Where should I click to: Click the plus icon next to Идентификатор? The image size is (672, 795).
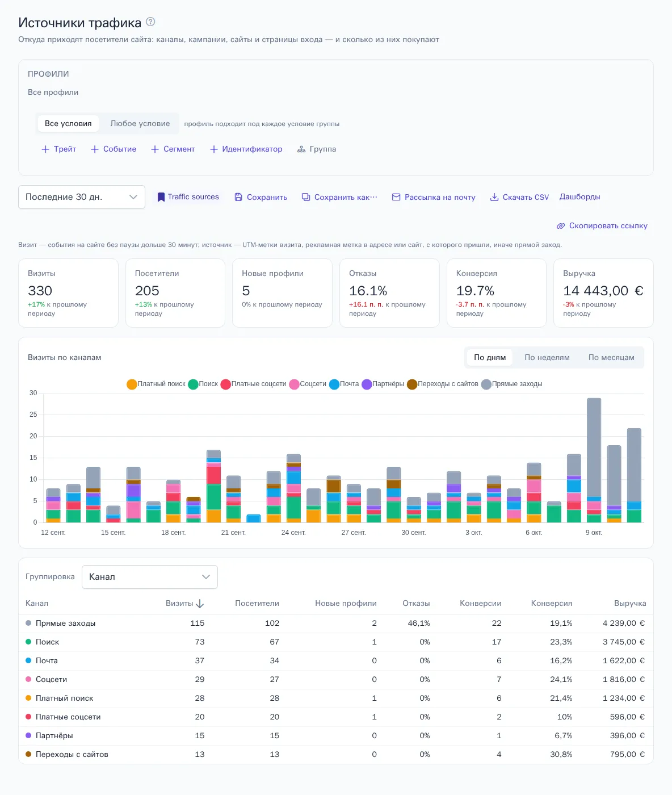click(x=214, y=149)
